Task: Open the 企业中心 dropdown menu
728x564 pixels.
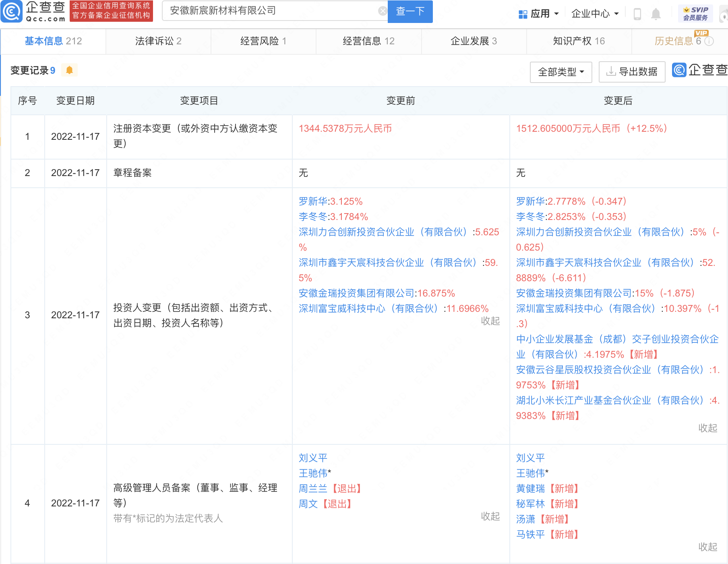Action: tap(595, 14)
